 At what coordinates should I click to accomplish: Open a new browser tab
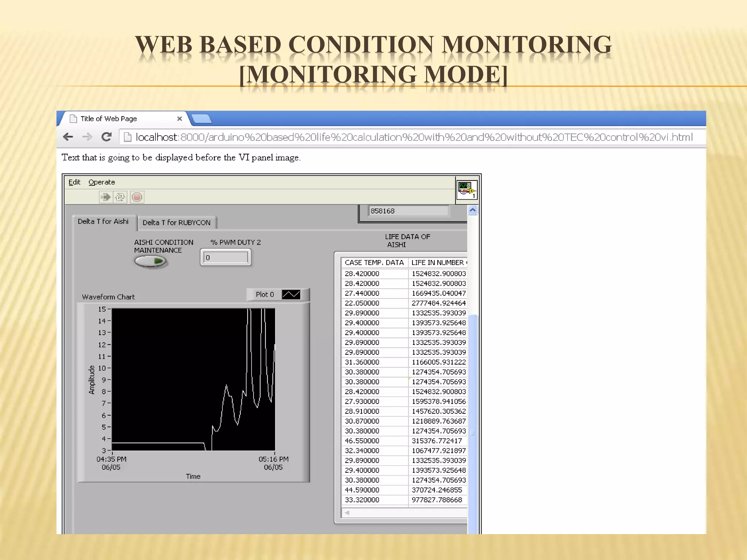coord(201,118)
